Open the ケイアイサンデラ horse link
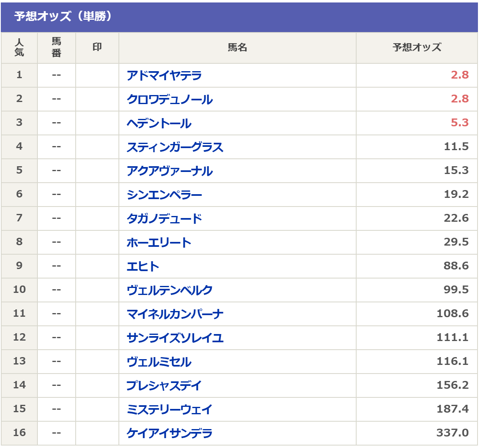Image resolution: width=480 pixels, height=448 pixels. (169, 433)
